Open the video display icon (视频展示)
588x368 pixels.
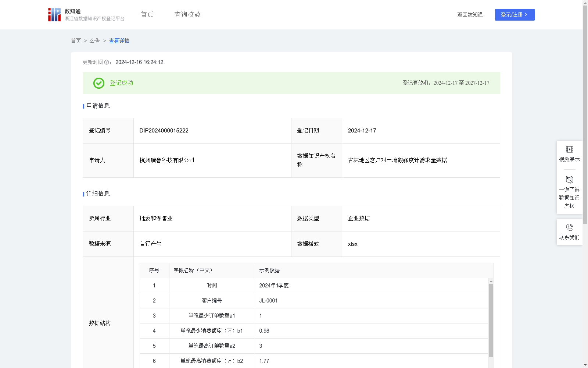point(569,149)
